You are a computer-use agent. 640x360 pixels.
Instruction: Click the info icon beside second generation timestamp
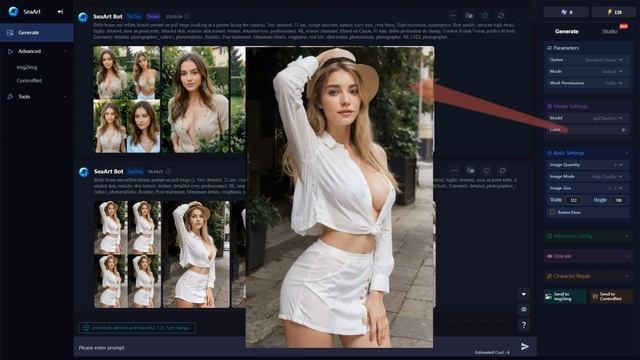pyautogui.click(x=168, y=172)
